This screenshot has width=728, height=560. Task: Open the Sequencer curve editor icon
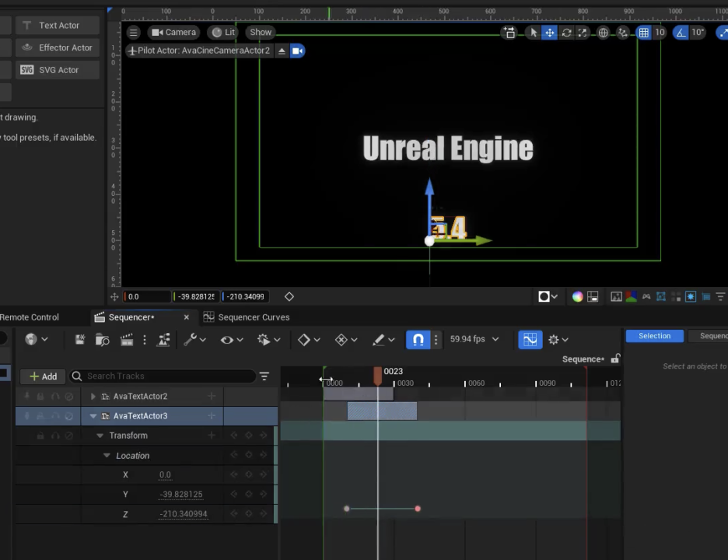pyautogui.click(x=530, y=340)
